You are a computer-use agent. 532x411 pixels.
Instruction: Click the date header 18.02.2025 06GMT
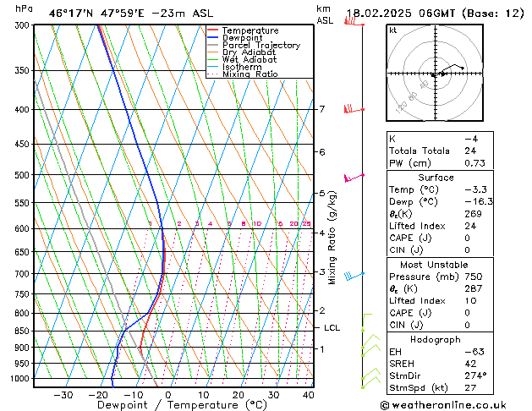click(401, 14)
